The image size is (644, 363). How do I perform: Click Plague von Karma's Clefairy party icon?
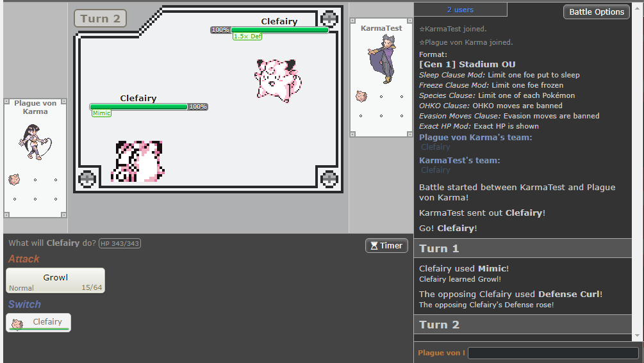click(14, 179)
